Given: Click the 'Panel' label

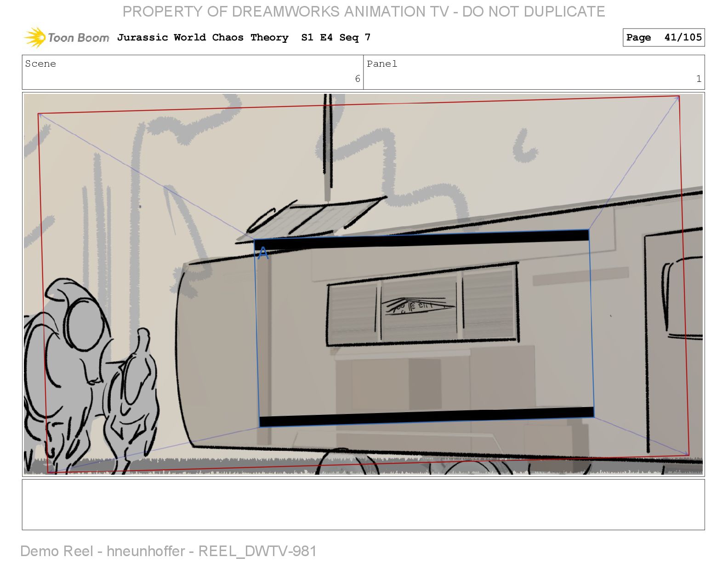Looking at the screenshot, I should [382, 63].
